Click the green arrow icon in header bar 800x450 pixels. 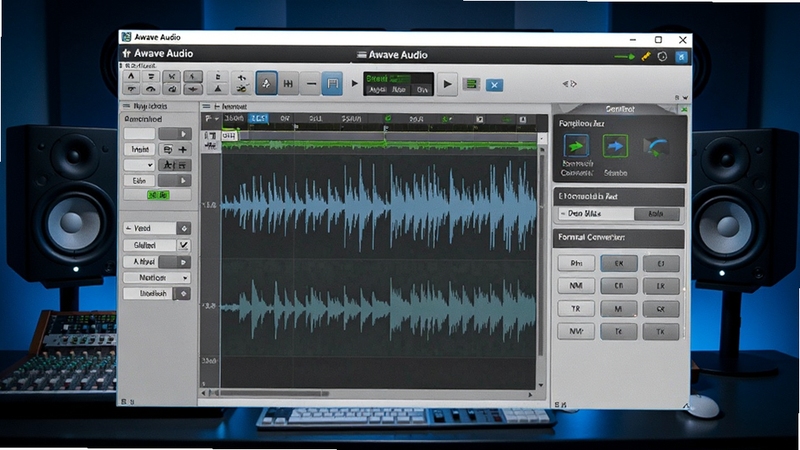coord(624,57)
